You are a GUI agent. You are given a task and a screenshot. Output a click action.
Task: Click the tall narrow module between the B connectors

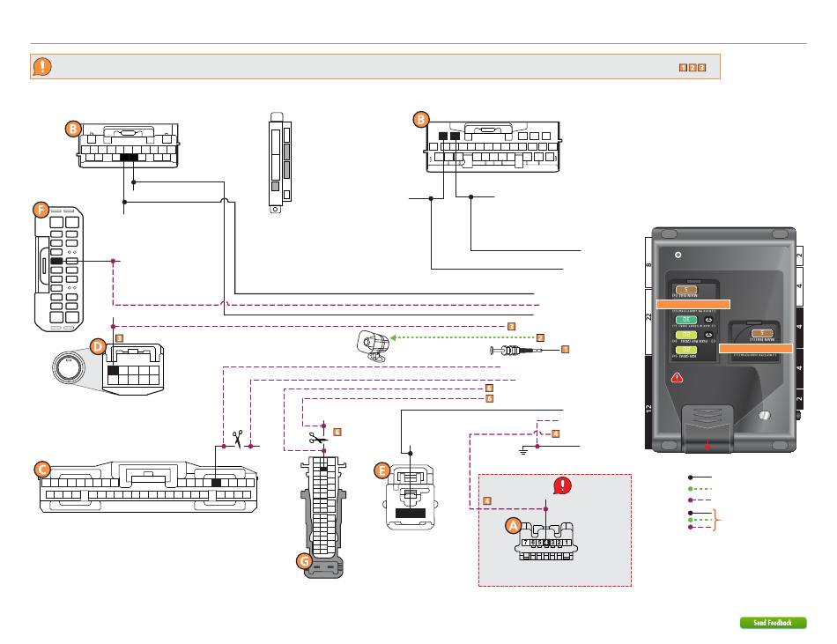tap(279, 162)
